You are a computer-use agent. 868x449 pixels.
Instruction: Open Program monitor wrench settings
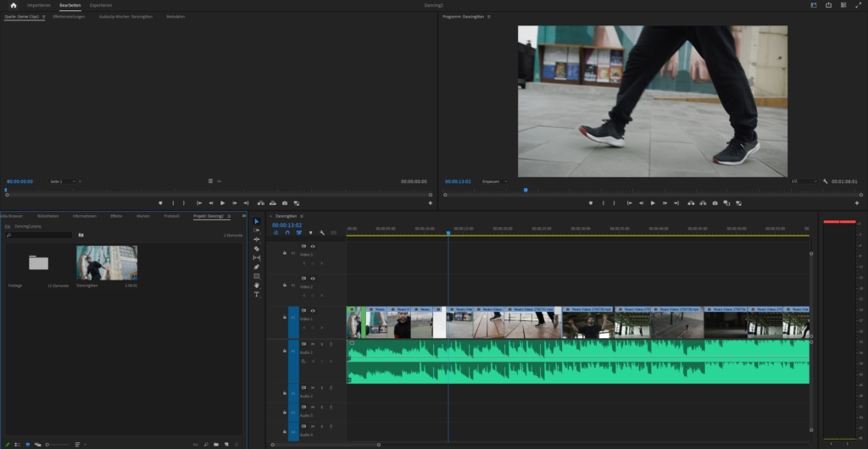(825, 181)
